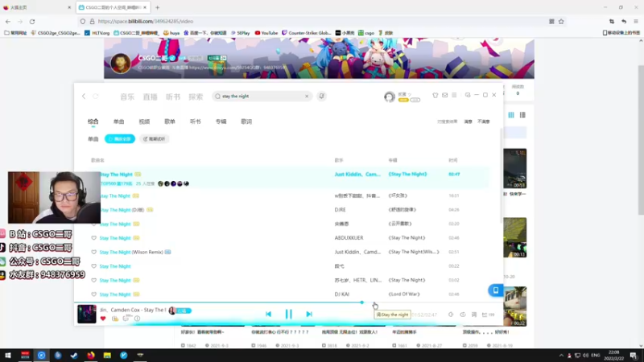
Task: Switch bilibili videos to grid view
Action: (x=511, y=115)
